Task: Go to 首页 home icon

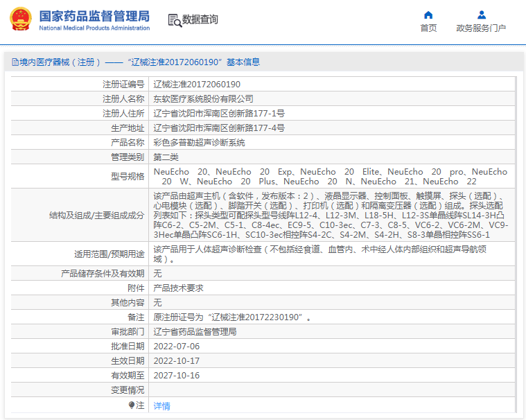Action: (428, 15)
